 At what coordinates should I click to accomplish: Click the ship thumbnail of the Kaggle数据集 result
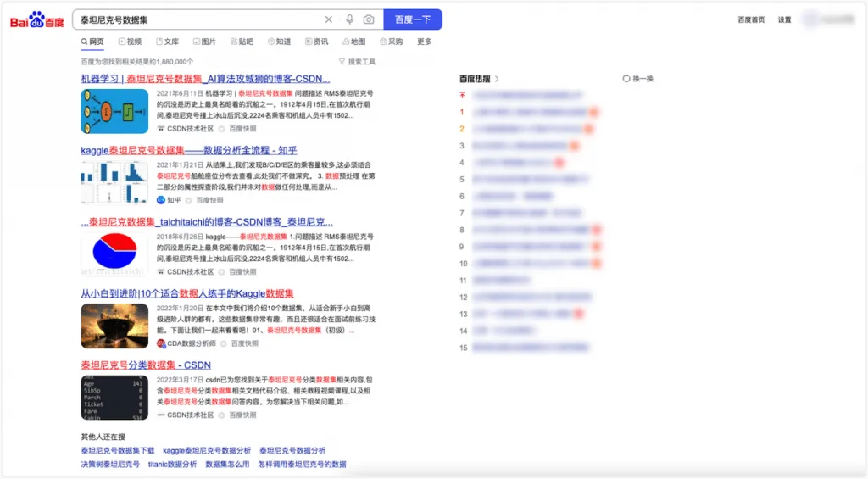(x=114, y=326)
